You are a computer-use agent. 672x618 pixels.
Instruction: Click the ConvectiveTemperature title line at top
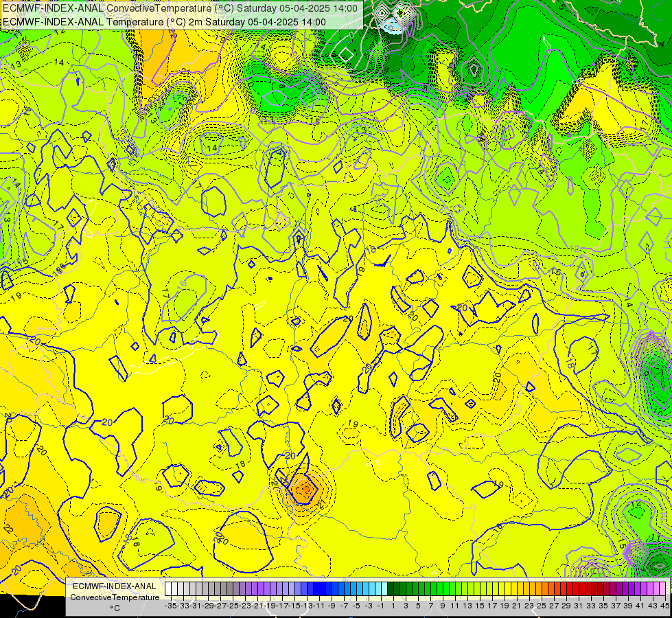(180, 8)
